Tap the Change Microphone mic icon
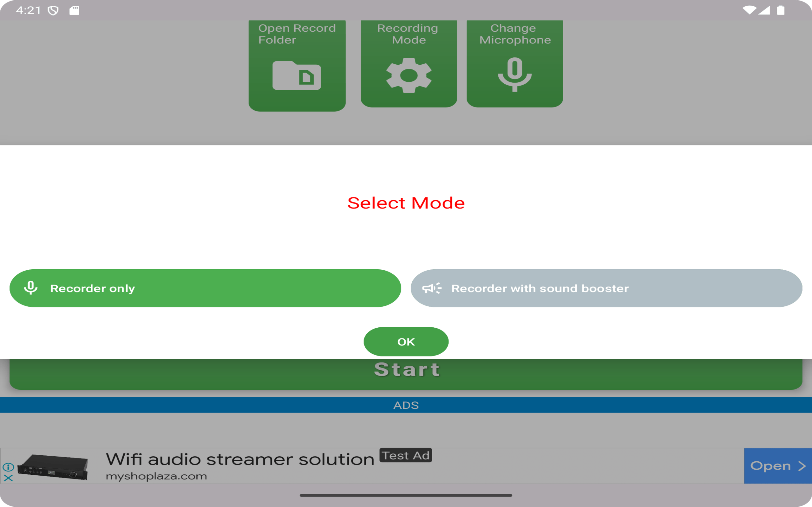This screenshot has width=812, height=507. click(x=515, y=74)
